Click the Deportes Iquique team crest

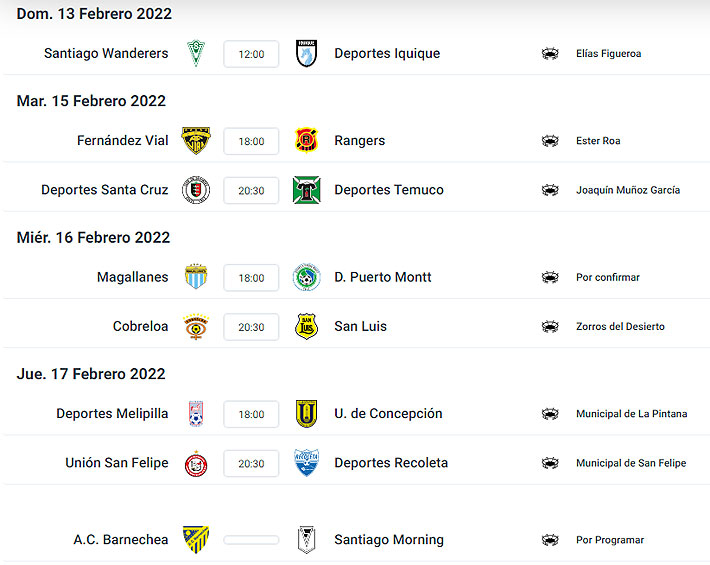pyautogui.click(x=307, y=53)
